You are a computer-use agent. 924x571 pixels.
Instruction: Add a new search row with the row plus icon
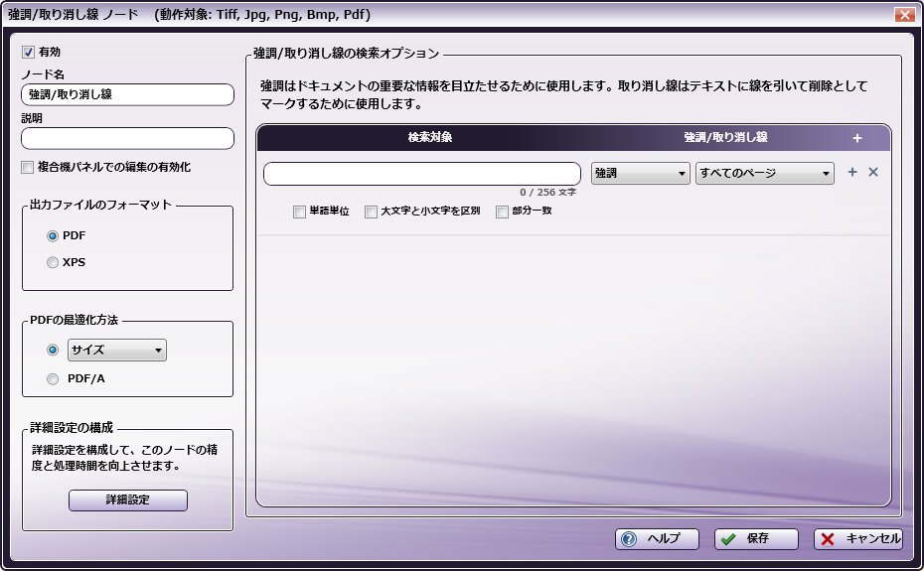coord(852,172)
